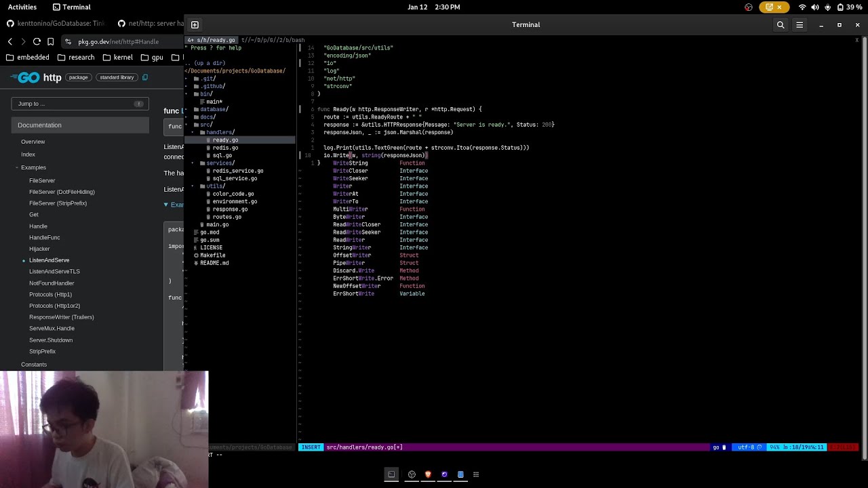The image size is (868, 488).
Task: Reload the pkg.go.dev page
Action: [37, 41]
